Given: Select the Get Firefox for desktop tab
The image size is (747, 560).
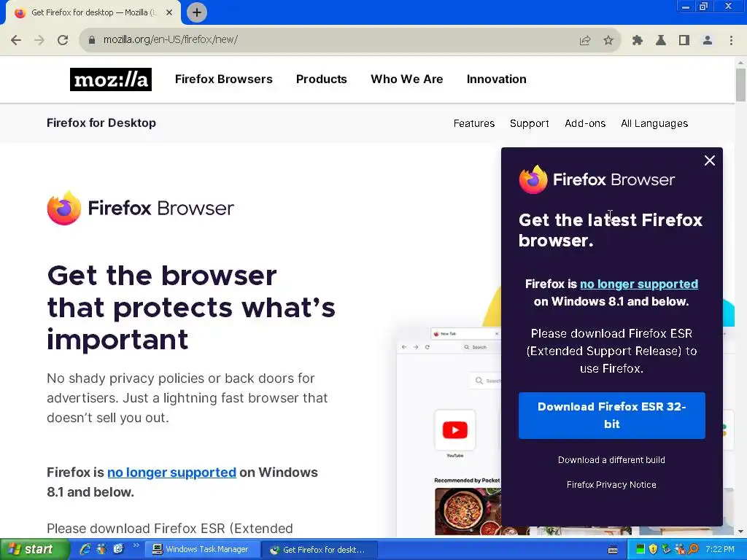Looking at the screenshot, I should pos(93,12).
